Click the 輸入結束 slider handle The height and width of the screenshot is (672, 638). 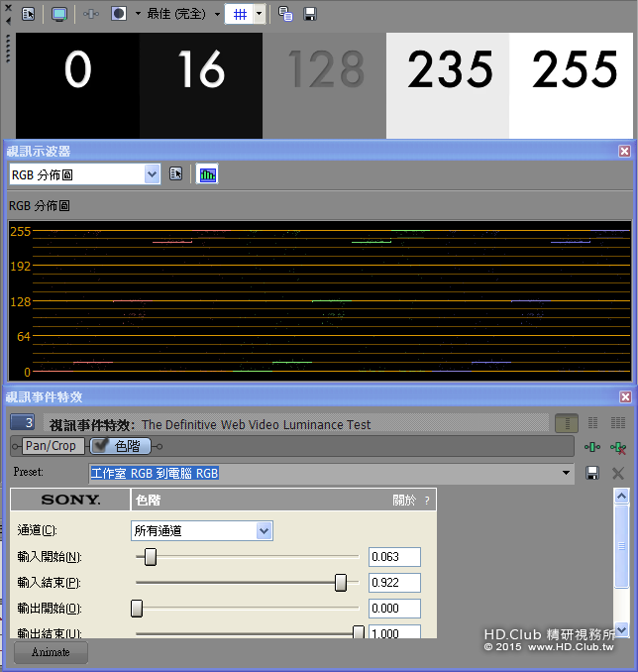point(341,583)
